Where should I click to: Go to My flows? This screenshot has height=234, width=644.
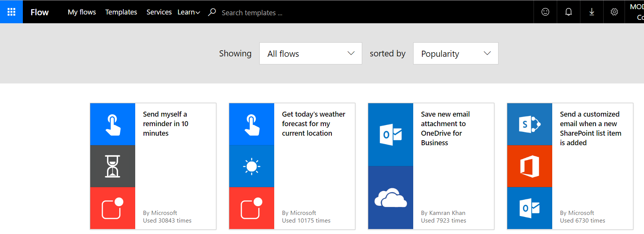point(82,12)
